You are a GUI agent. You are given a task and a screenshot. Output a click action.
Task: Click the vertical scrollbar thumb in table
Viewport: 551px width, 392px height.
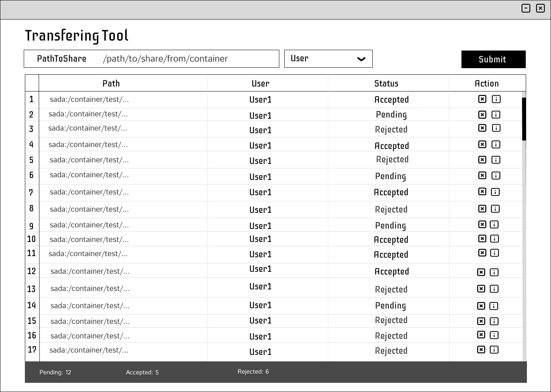[524, 119]
